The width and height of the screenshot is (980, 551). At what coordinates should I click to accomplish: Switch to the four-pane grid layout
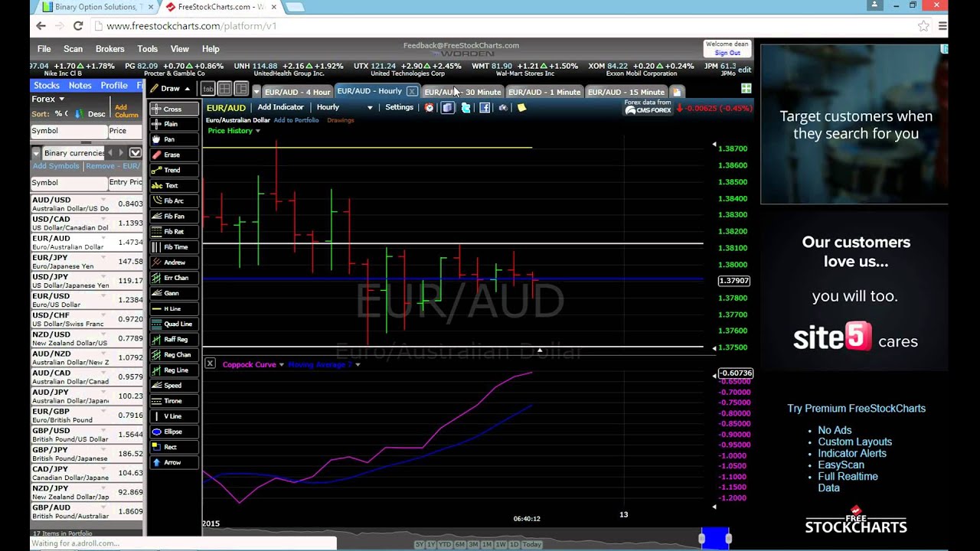click(x=224, y=89)
